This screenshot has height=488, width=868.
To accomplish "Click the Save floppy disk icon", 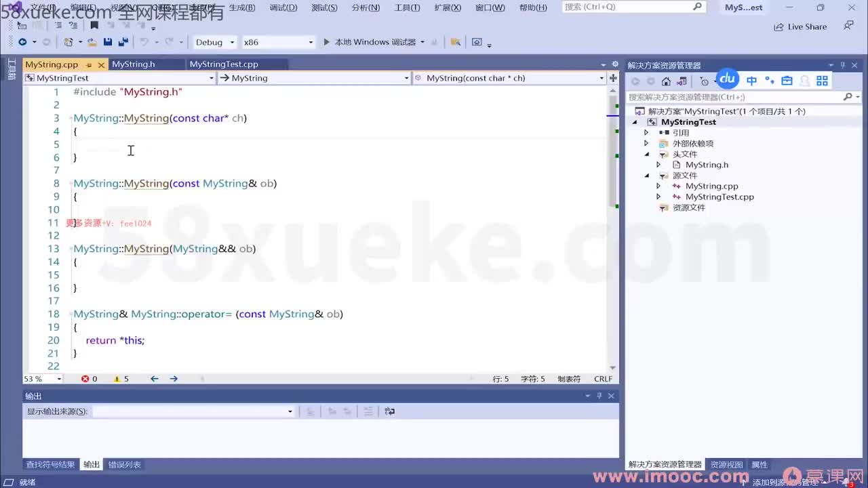I will [108, 42].
